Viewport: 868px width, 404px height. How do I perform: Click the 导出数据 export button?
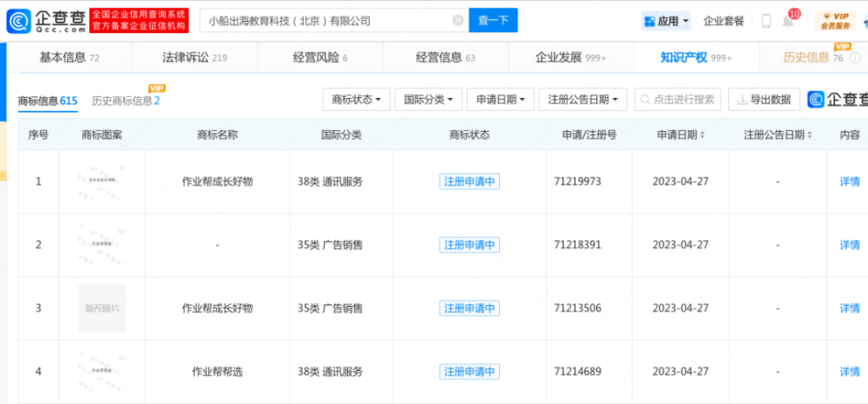coord(764,100)
